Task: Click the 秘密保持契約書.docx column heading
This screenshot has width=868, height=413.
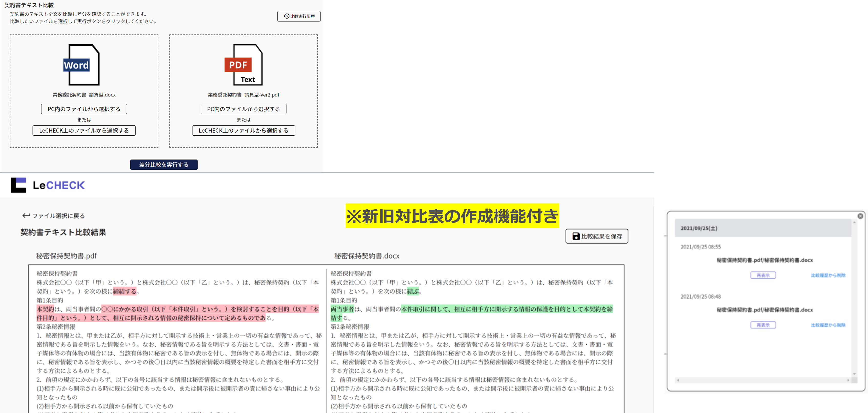Action: click(367, 256)
